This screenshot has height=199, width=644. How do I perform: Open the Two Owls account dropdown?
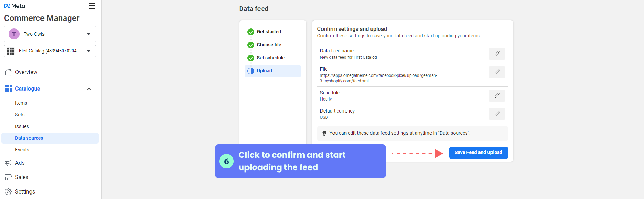click(x=50, y=34)
